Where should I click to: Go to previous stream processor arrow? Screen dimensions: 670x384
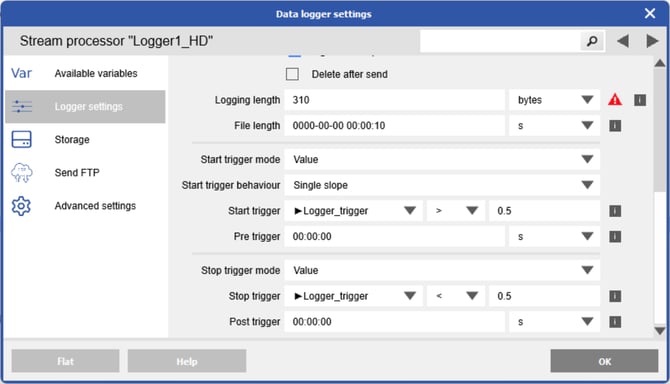(623, 41)
